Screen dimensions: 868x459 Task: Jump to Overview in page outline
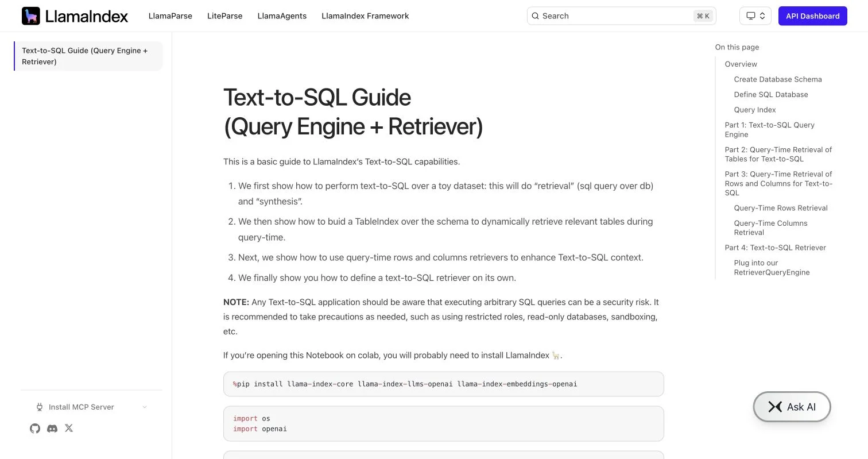(x=741, y=64)
